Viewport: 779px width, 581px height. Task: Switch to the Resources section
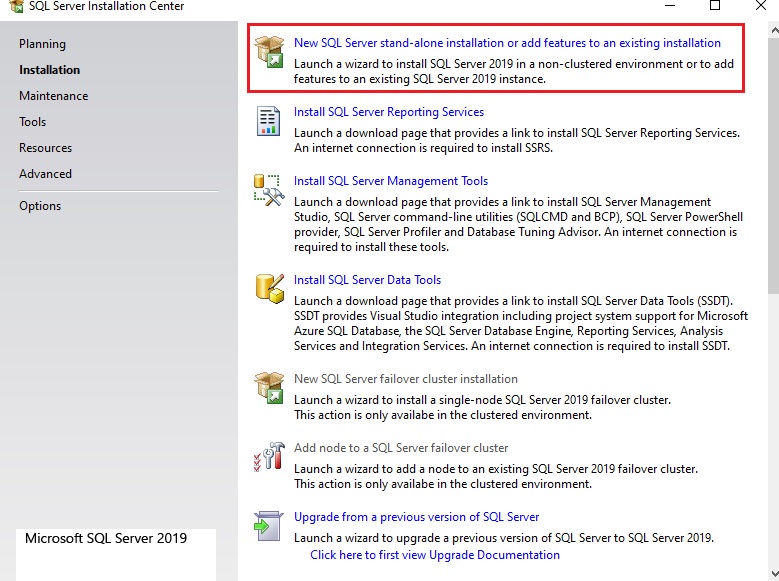(45, 148)
